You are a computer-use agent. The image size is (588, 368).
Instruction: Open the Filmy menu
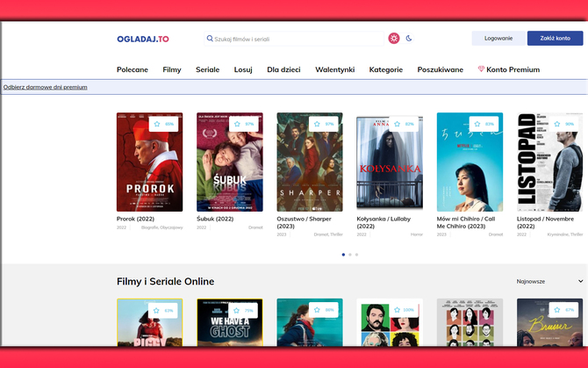click(x=172, y=69)
